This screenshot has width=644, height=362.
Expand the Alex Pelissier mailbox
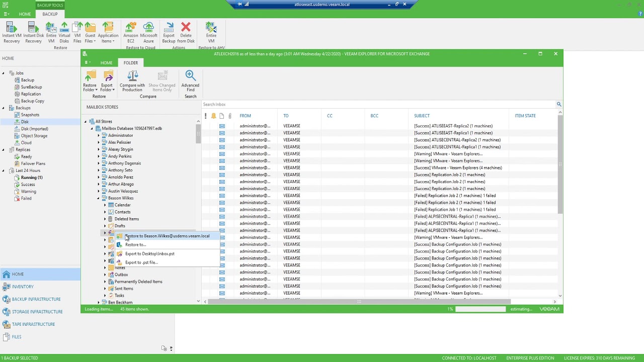99,142
